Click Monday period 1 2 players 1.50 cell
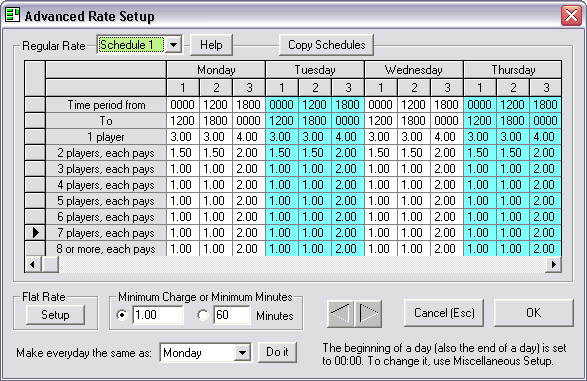Image resolution: width=587 pixels, height=381 pixels. [183, 153]
